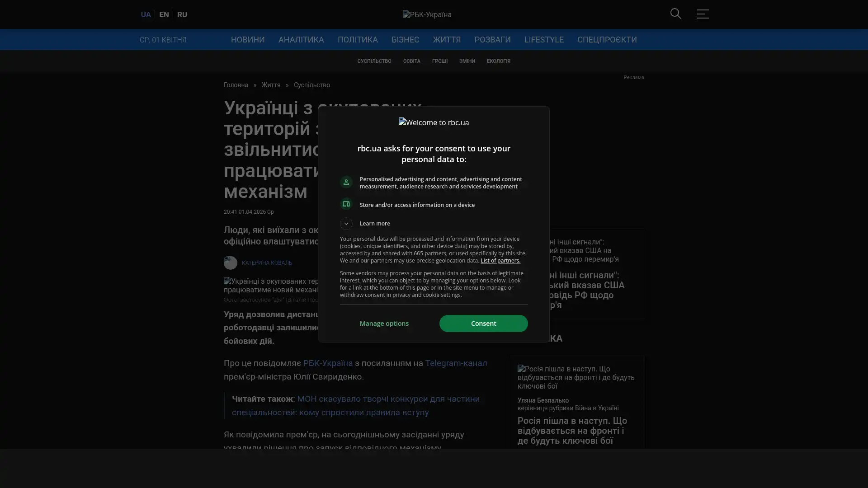Open the LIFESTYLE menu section
868x488 pixels.
[x=543, y=40]
